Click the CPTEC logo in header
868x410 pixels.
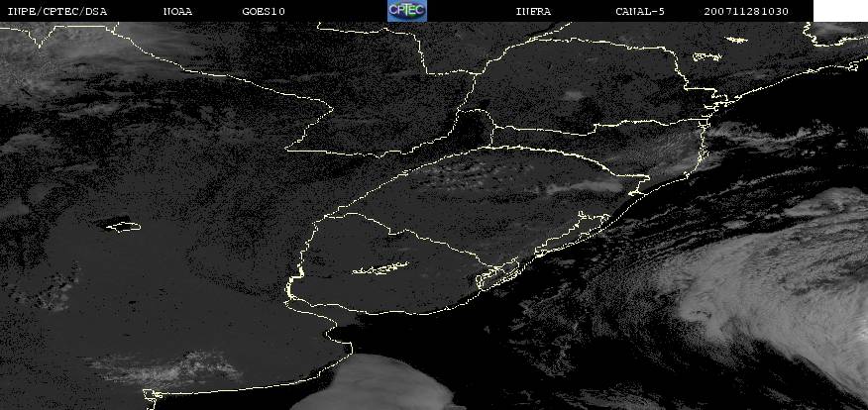(407, 11)
